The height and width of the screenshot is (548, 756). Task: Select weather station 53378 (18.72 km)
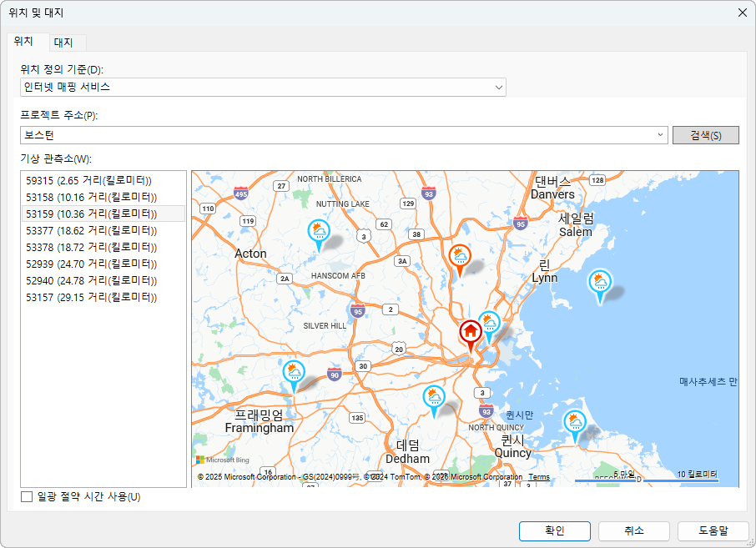[103, 247]
